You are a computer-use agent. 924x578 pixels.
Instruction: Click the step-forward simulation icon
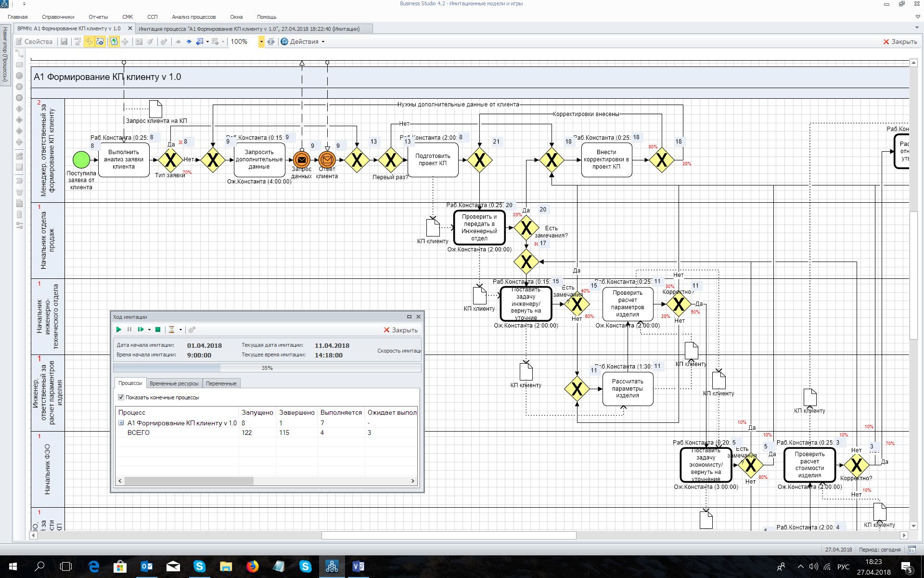[141, 330]
